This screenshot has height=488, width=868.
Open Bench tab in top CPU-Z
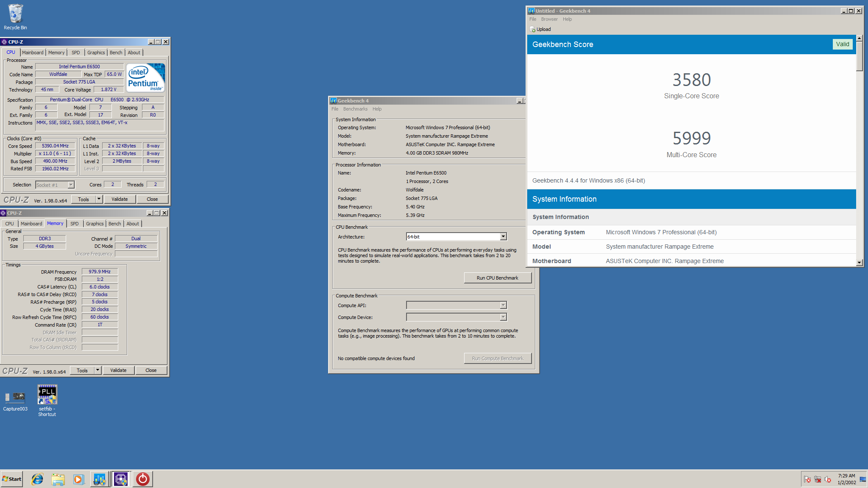[116, 53]
